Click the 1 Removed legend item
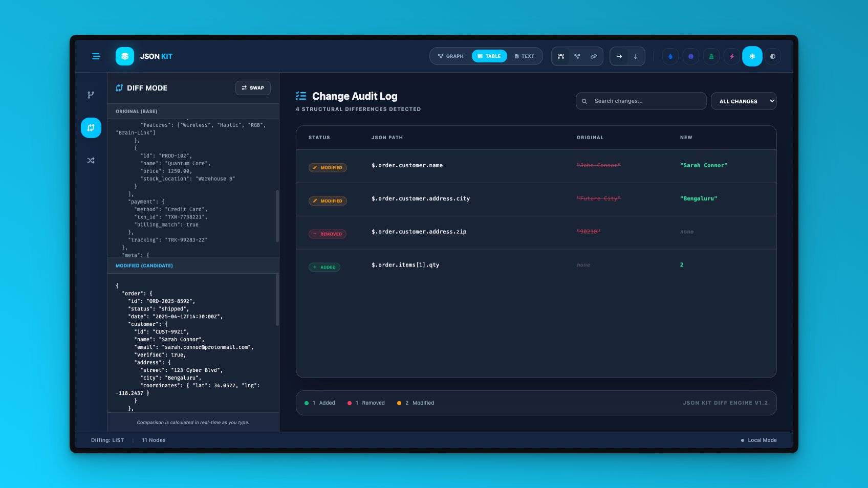 pos(366,403)
